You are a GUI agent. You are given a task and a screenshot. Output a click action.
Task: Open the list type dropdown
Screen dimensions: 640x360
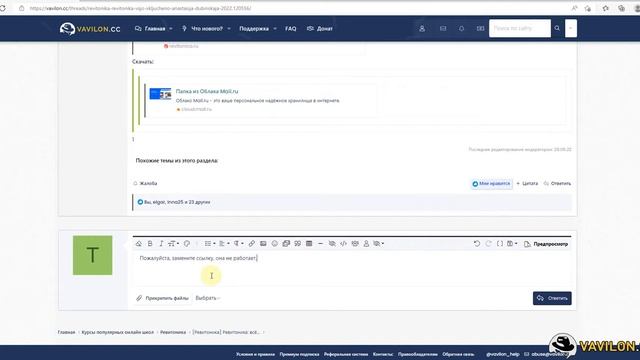[210, 244]
